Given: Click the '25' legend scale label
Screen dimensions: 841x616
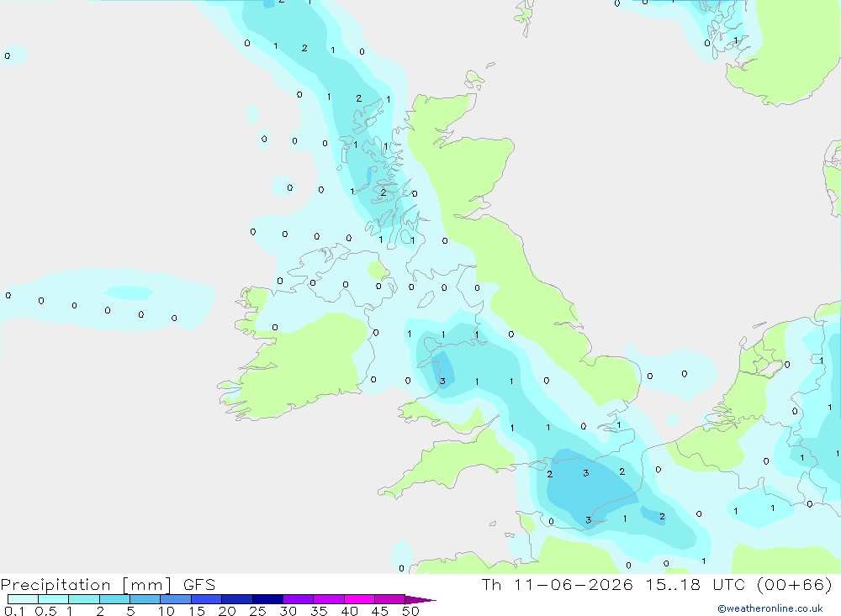Looking at the screenshot, I should tap(257, 611).
